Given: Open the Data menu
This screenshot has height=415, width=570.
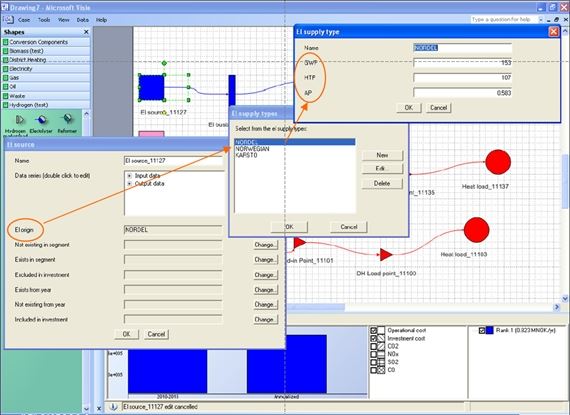Looking at the screenshot, I should point(83,20).
